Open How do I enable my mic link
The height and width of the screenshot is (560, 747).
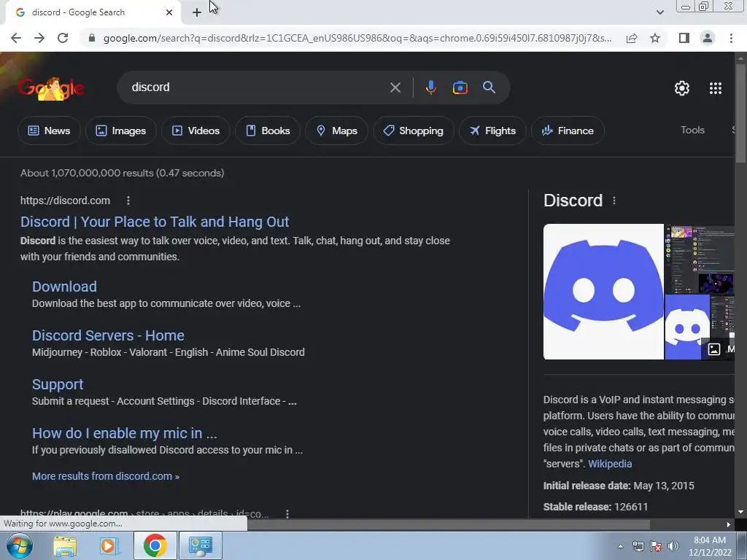pyautogui.click(x=124, y=433)
